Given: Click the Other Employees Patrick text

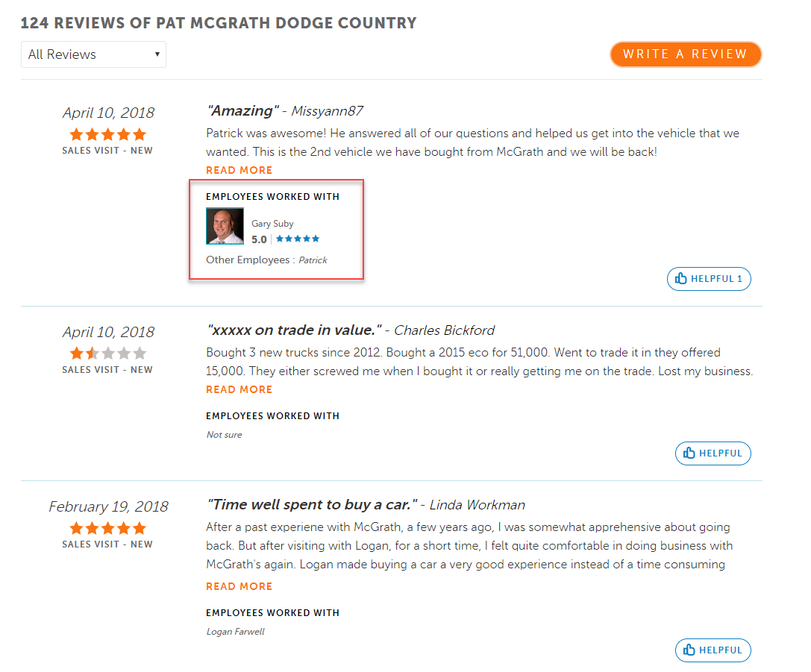Looking at the screenshot, I should [266, 260].
